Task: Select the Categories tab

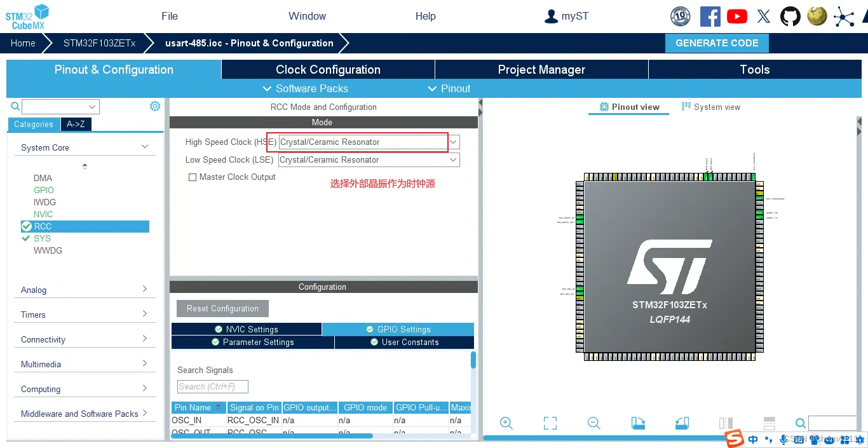Action: pos(34,125)
